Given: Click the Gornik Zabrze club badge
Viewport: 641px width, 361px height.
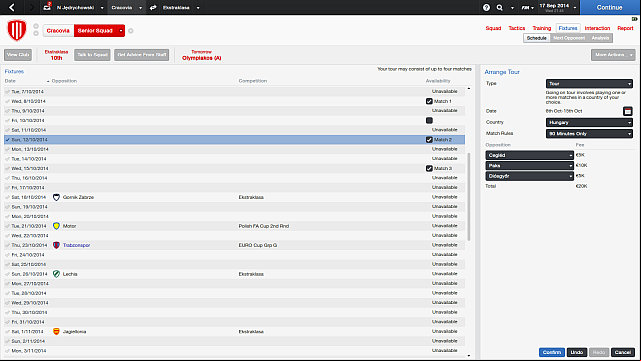Looking at the screenshot, I should (56, 197).
